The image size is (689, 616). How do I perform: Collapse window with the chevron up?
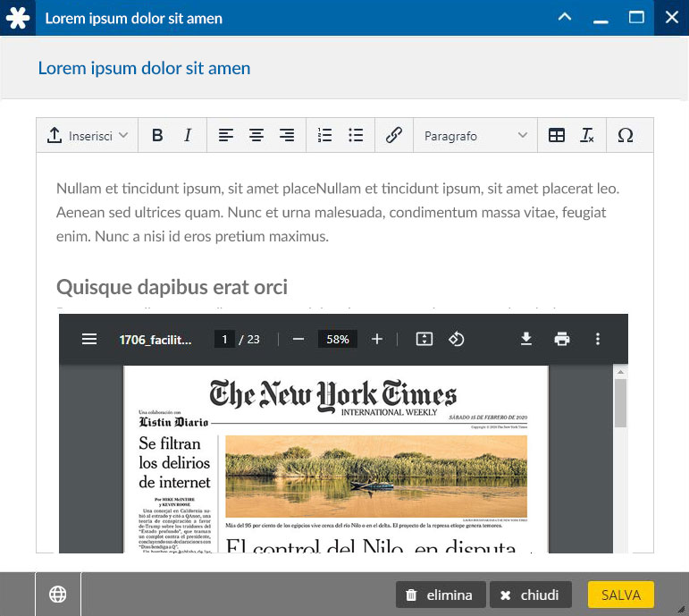(564, 17)
